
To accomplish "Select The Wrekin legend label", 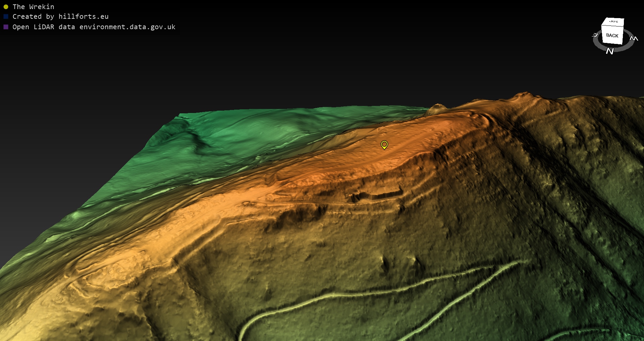I will [33, 7].
